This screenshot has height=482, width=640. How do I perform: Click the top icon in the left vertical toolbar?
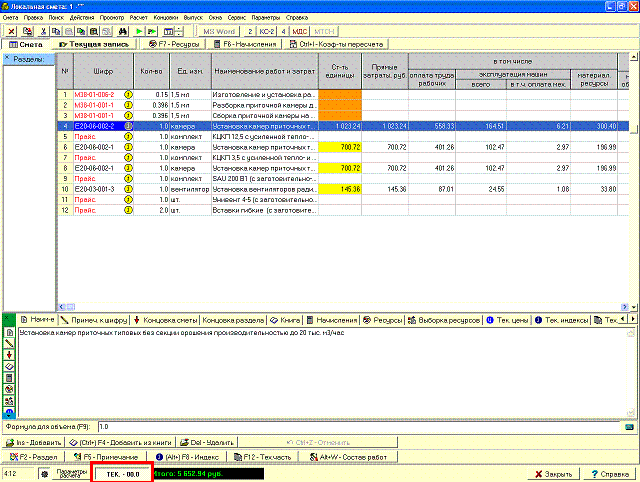click(x=9, y=332)
